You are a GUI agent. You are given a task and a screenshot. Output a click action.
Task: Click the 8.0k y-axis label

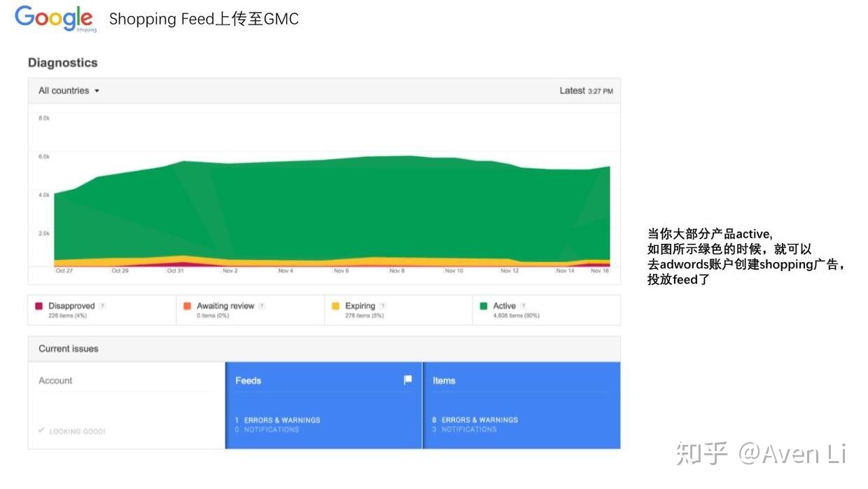(x=44, y=118)
